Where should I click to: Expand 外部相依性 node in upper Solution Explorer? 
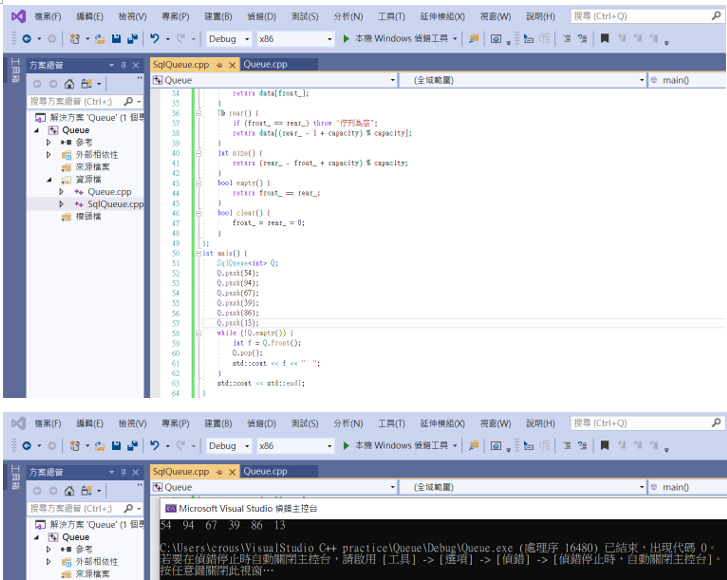49,155
